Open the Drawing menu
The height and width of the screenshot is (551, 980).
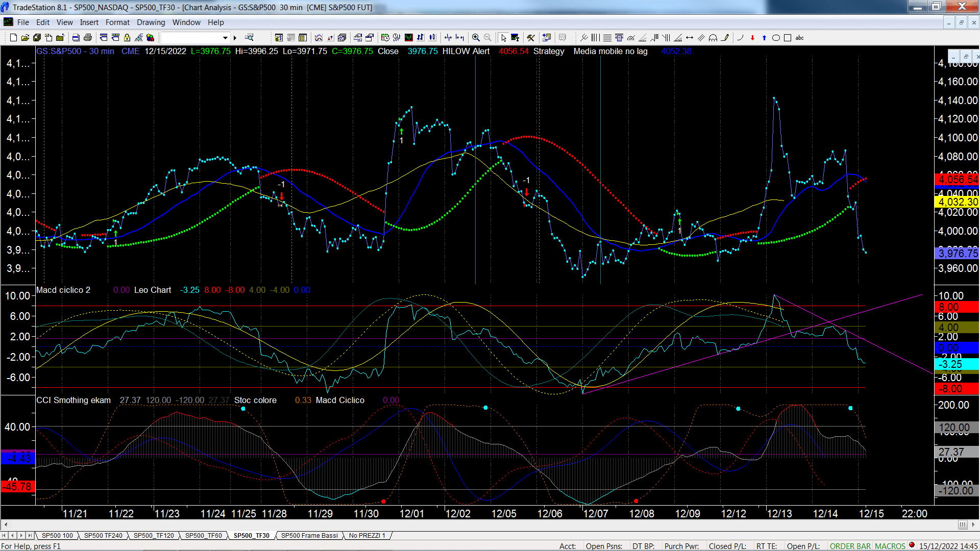click(151, 22)
